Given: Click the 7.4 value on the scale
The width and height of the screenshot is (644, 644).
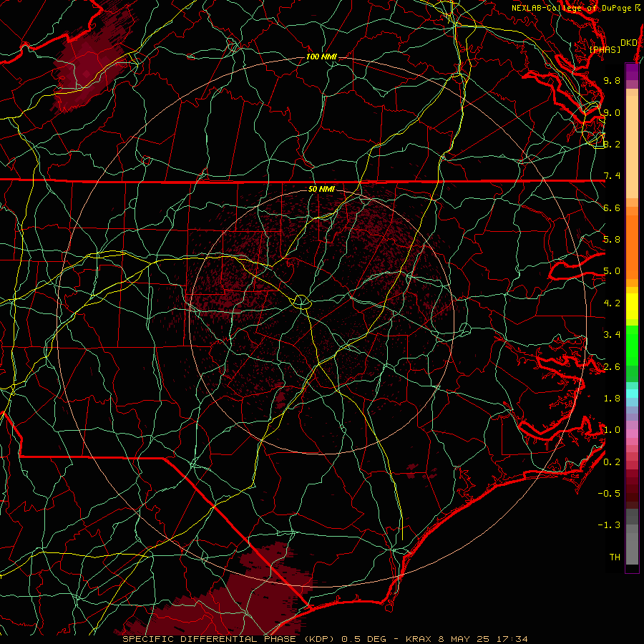Looking at the screenshot, I should coord(612,176).
